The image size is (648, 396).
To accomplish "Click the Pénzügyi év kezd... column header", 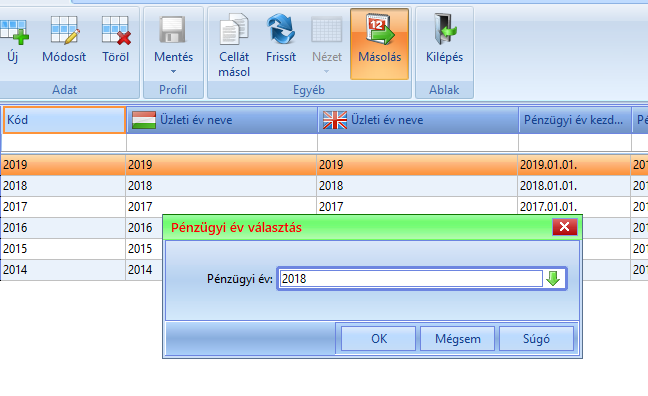I will coord(574,120).
